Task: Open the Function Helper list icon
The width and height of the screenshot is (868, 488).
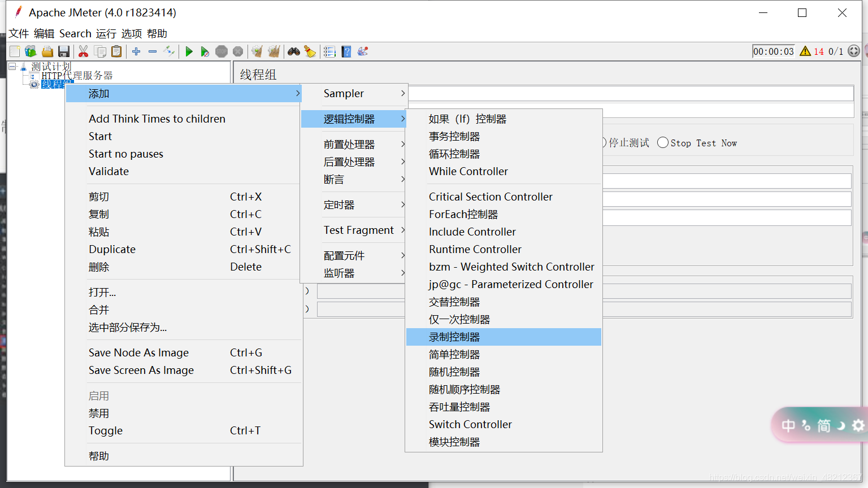Action: [x=329, y=51]
